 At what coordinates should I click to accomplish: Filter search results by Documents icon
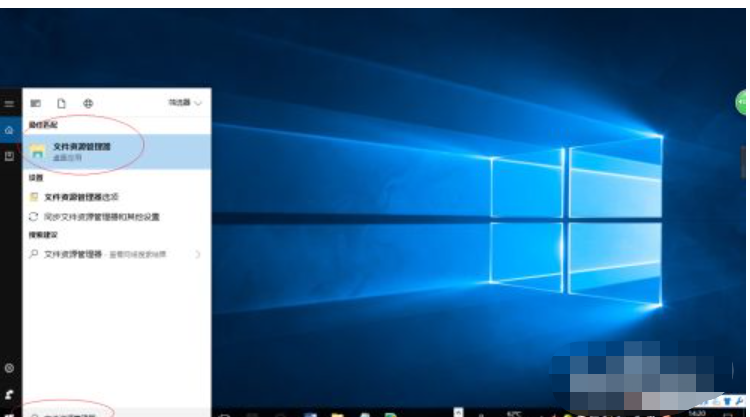point(61,103)
